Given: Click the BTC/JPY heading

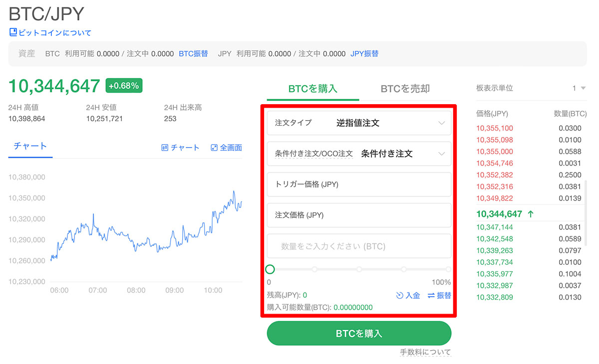Looking at the screenshot, I should pyautogui.click(x=46, y=13).
